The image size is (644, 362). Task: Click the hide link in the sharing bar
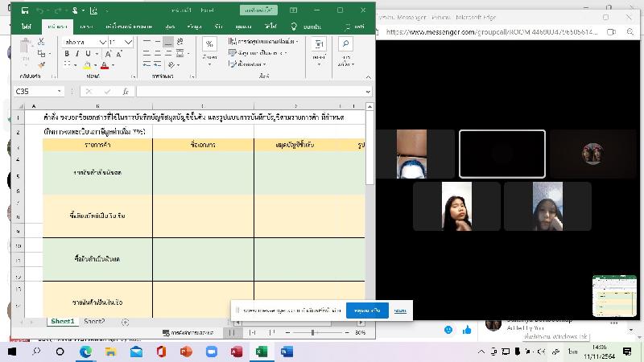point(400,311)
